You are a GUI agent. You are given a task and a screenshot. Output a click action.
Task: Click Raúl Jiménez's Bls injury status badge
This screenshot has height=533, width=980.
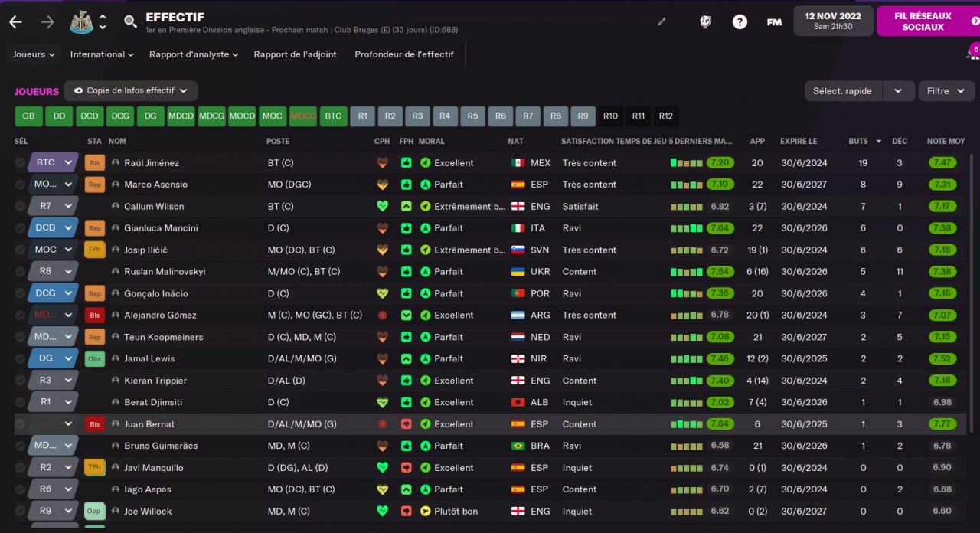[x=94, y=163]
